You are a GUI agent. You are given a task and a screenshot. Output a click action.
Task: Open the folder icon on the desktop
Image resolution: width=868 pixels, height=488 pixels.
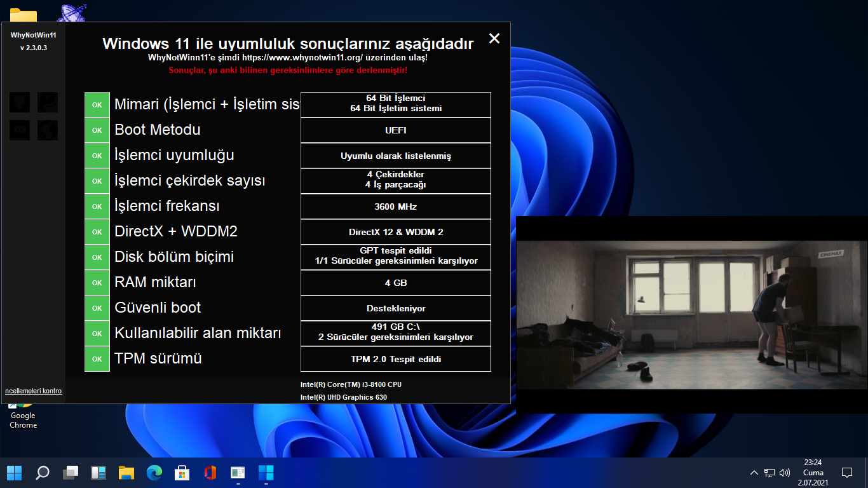(23, 15)
